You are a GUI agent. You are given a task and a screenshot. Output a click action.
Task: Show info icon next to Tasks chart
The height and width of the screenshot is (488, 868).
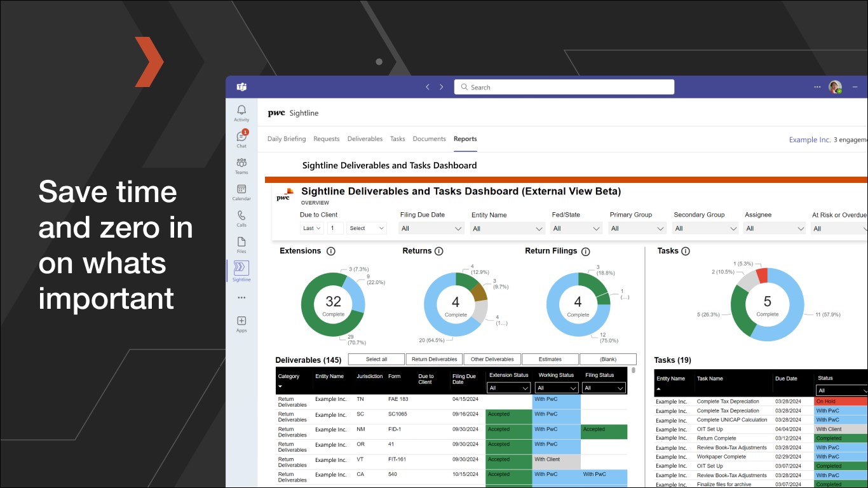[685, 252]
